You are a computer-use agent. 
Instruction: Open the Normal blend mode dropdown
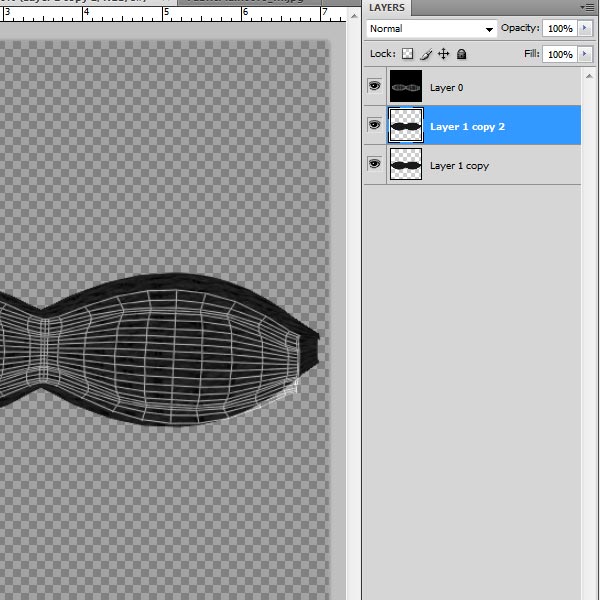[432, 29]
